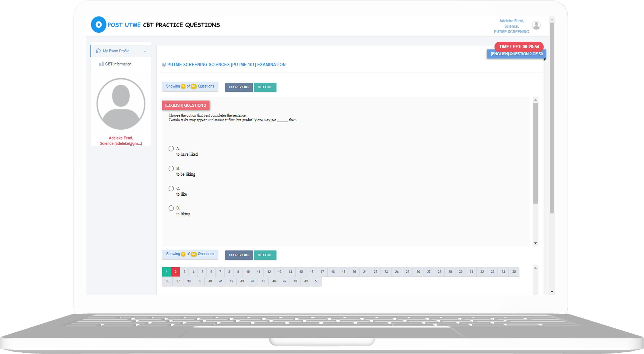Choose option D "to liking"

tap(171, 208)
